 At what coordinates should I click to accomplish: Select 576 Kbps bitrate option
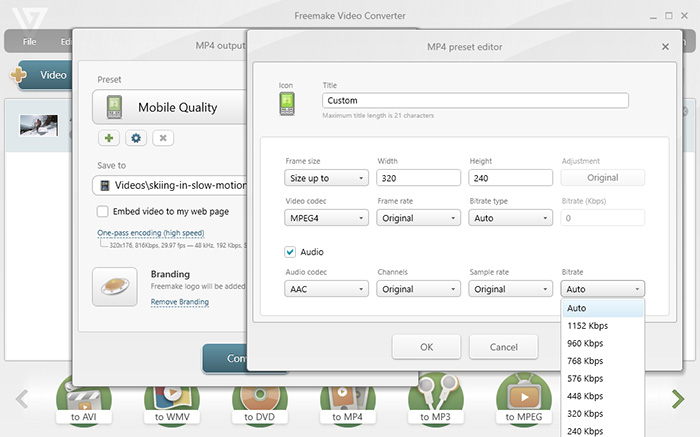[x=602, y=379]
